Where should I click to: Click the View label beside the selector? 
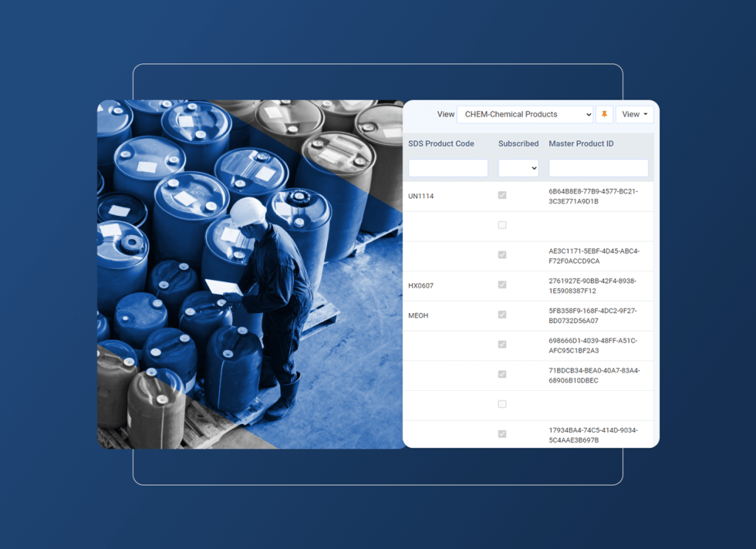(x=446, y=114)
